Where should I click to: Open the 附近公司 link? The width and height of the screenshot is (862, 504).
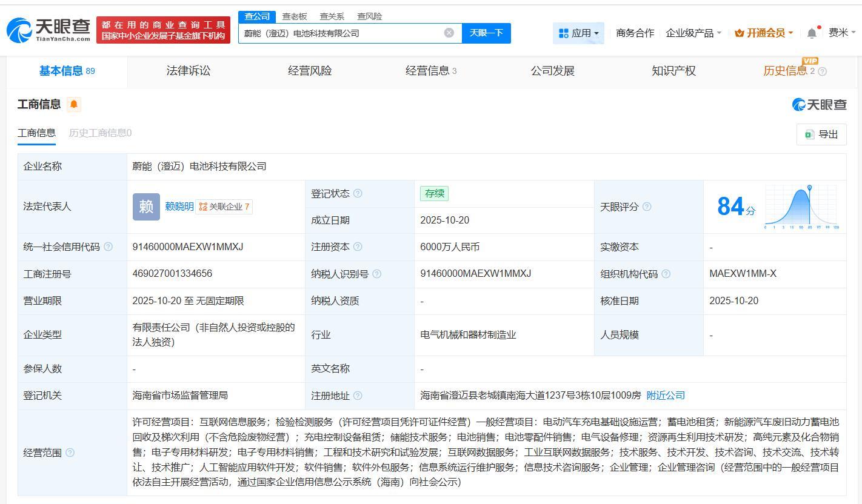coord(665,395)
